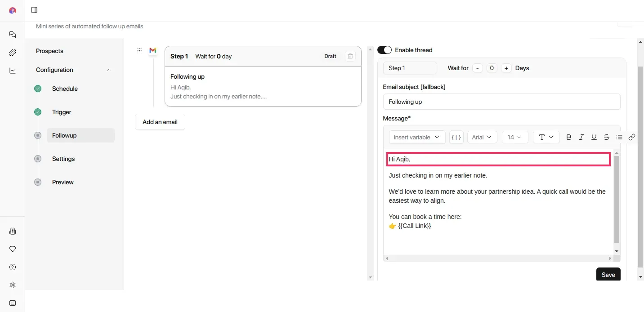Insert a bulleted list into the message
Image resolution: width=644 pixels, height=312 pixels.
(x=619, y=137)
